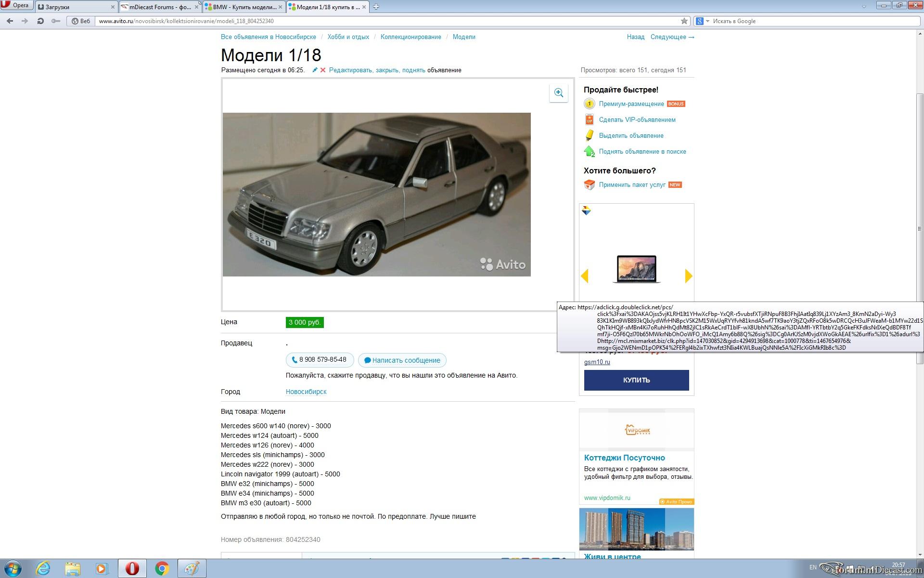Image resolution: width=924 pixels, height=578 pixels.
Task: Open the www.vipdomik.ru link
Action: point(607,498)
